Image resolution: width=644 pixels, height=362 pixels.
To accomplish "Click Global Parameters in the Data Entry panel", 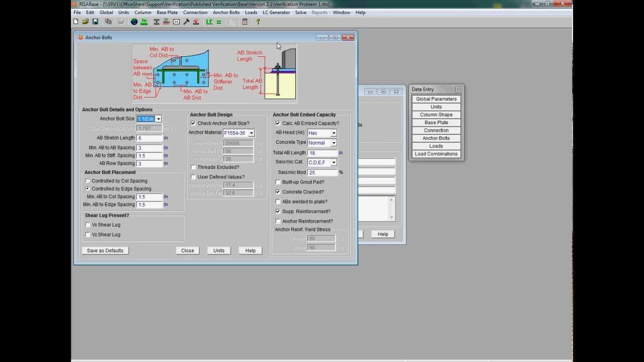I will tap(436, 99).
